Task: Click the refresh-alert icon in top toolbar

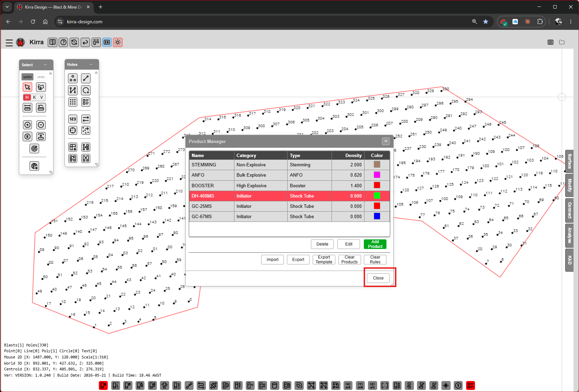Action: point(74,42)
